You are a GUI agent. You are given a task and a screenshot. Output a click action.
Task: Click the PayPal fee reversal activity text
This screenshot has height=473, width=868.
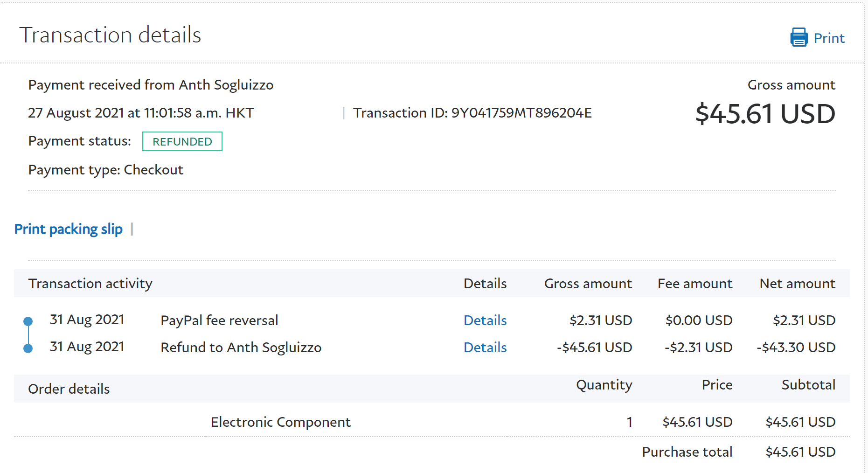219,320
